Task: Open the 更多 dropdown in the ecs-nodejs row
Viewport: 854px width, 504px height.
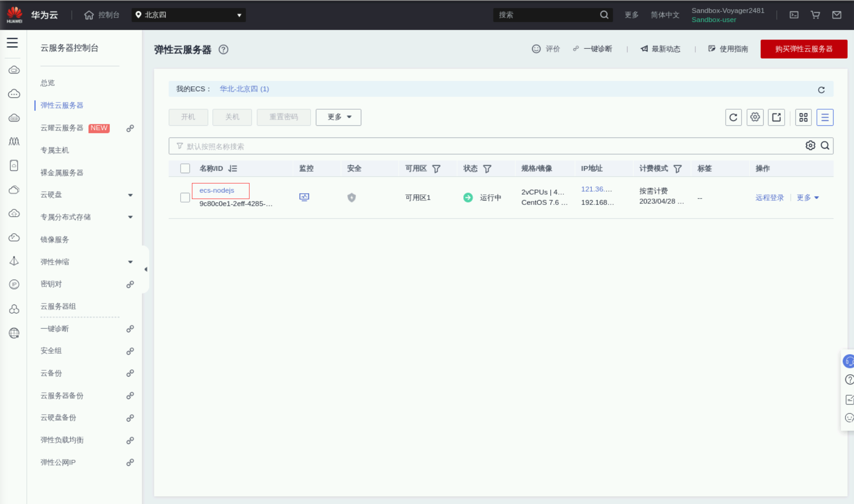Action: point(808,198)
